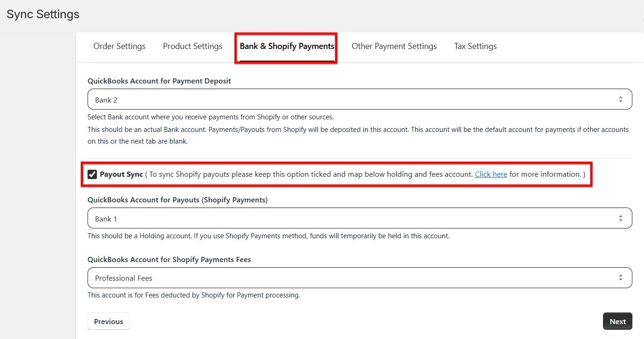Follow the "Click here" link
Viewport: 644px width, 339px height.
(x=491, y=174)
